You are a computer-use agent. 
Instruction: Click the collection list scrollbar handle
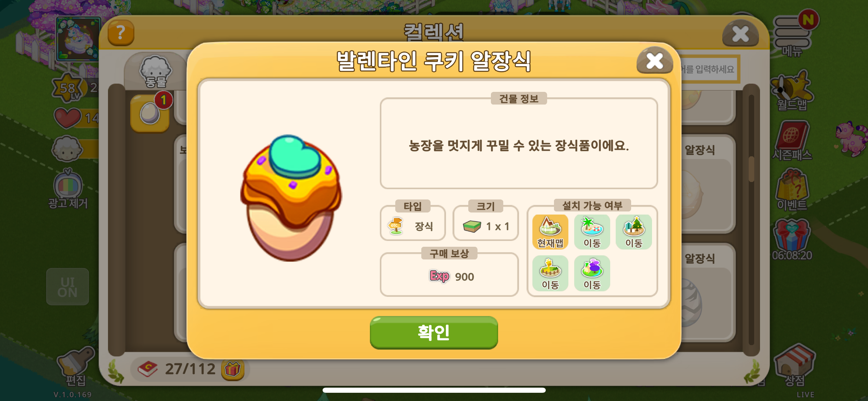751,169
